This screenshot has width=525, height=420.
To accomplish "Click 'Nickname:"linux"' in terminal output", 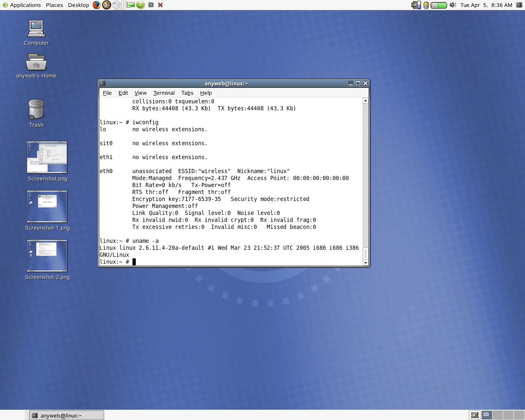I will [263, 171].
